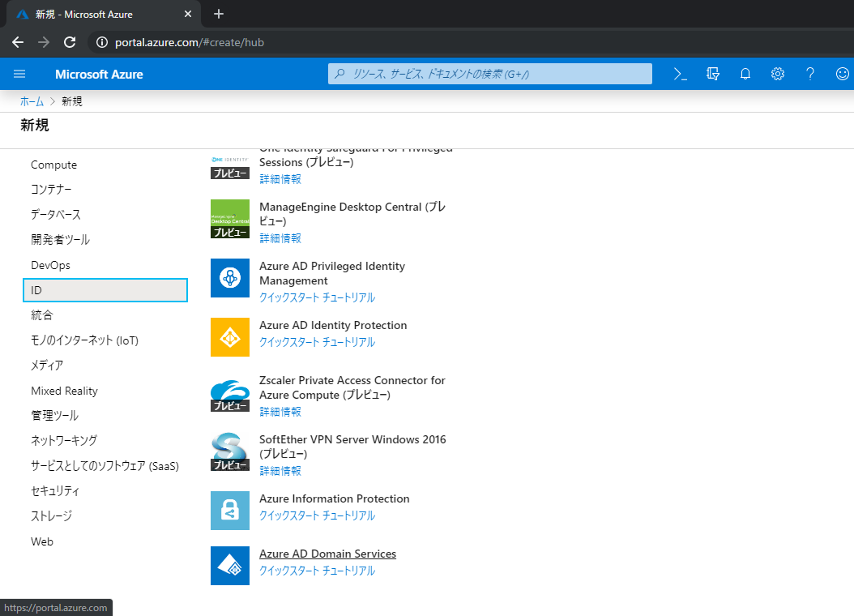Click the Azure Information Protection title
This screenshot has height=616, width=854.
click(x=334, y=499)
